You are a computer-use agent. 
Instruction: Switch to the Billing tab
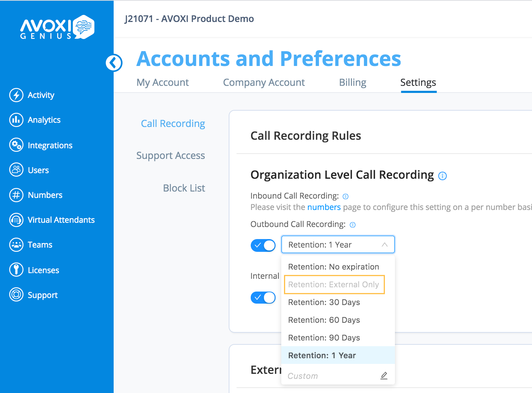352,82
